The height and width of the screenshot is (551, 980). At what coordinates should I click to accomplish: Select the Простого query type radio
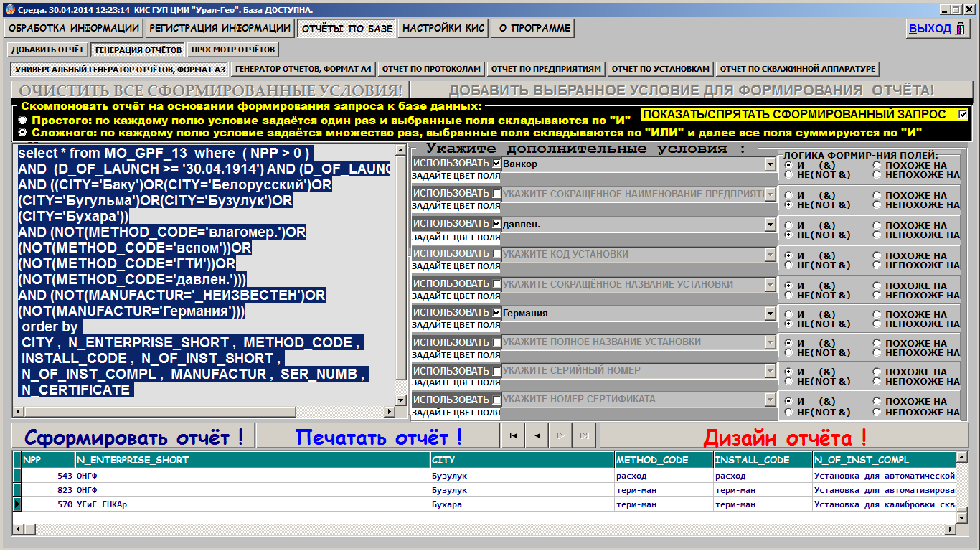pos(23,120)
